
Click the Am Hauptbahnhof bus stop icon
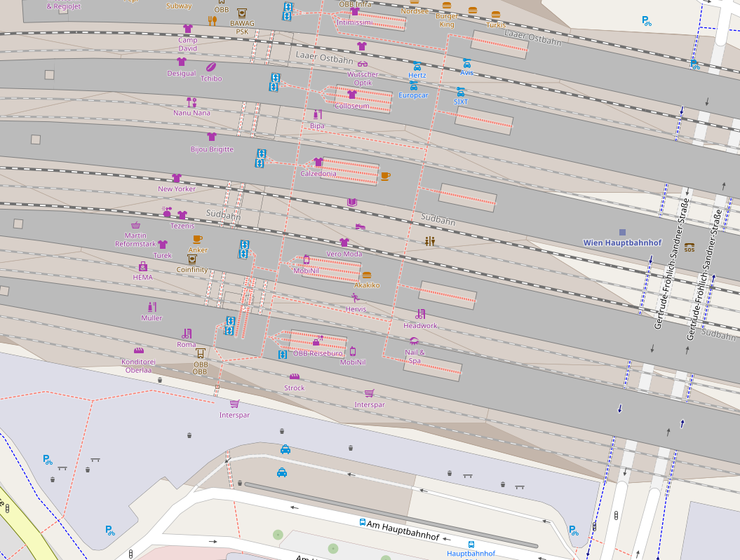[x=363, y=523]
